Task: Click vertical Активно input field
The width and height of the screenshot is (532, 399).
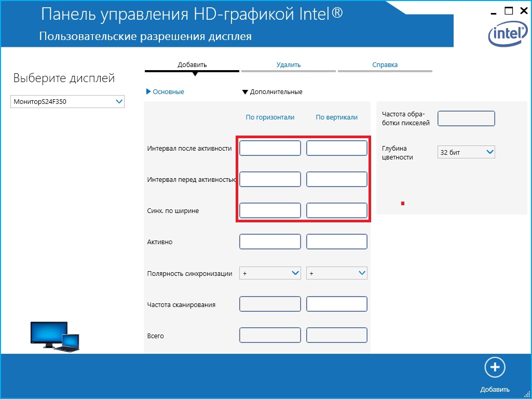Action: coord(336,242)
